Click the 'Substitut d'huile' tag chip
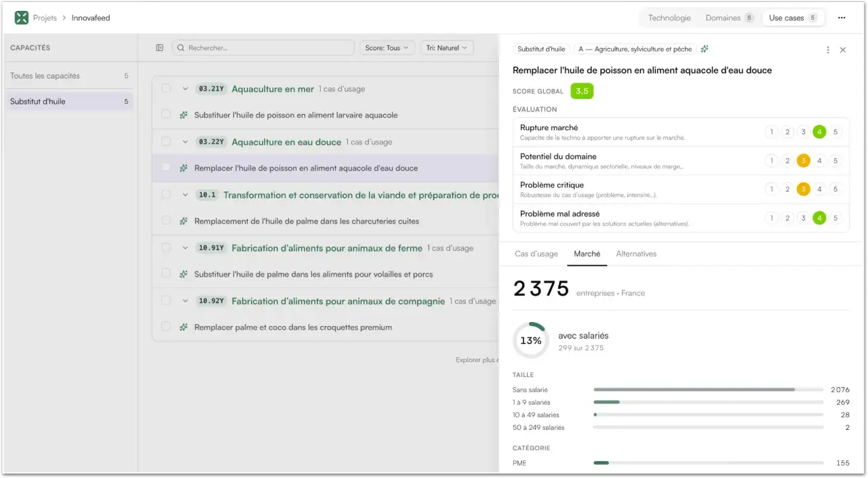 tap(541, 49)
